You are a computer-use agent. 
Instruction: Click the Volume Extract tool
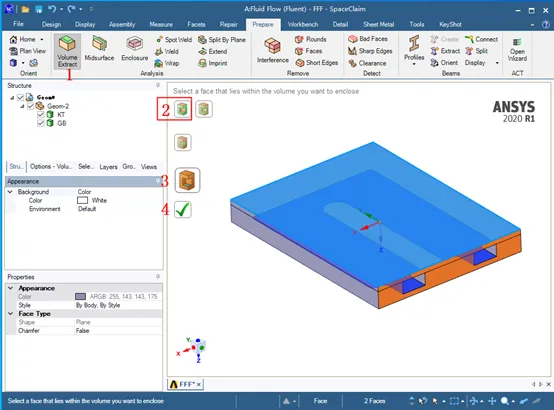[67, 52]
